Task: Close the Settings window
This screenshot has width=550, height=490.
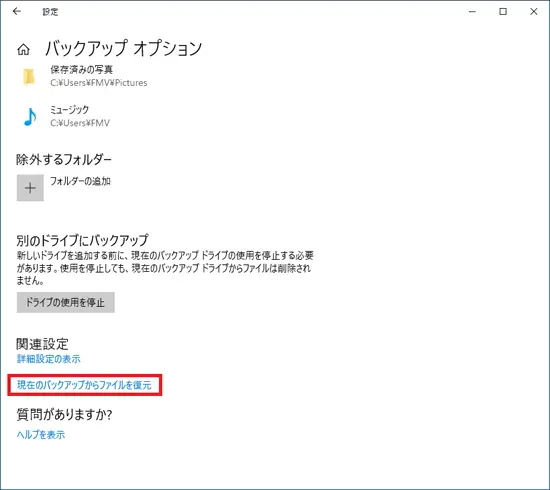Action: [534, 12]
